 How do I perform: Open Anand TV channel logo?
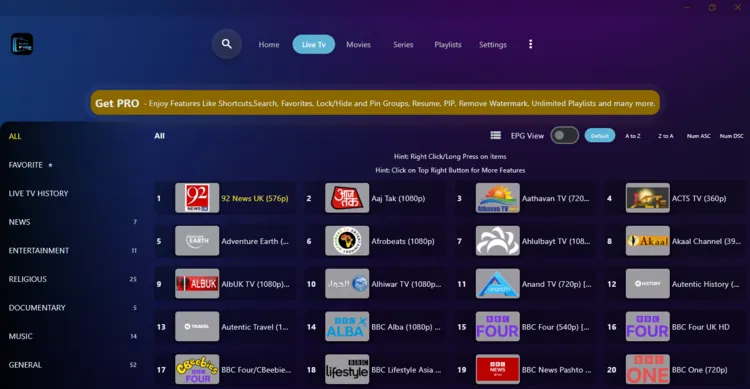tap(497, 284)
